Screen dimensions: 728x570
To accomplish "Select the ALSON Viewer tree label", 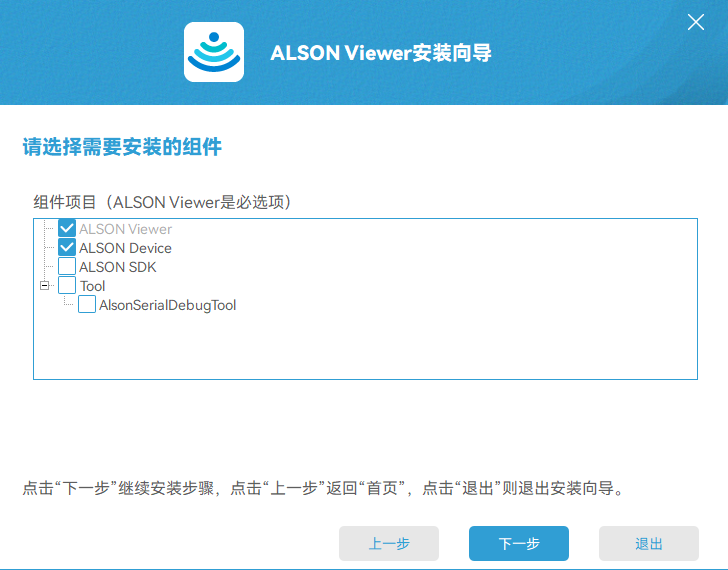I will click(125, 229).
